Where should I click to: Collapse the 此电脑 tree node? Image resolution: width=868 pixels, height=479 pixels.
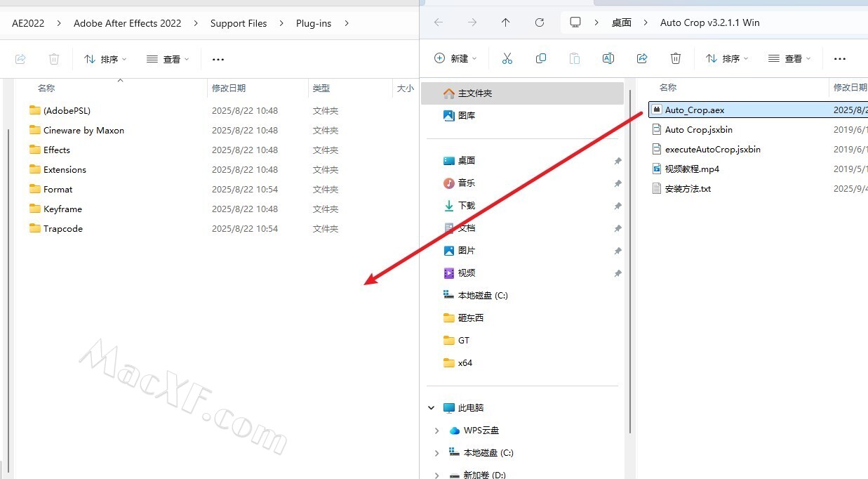tap(431, 407)
